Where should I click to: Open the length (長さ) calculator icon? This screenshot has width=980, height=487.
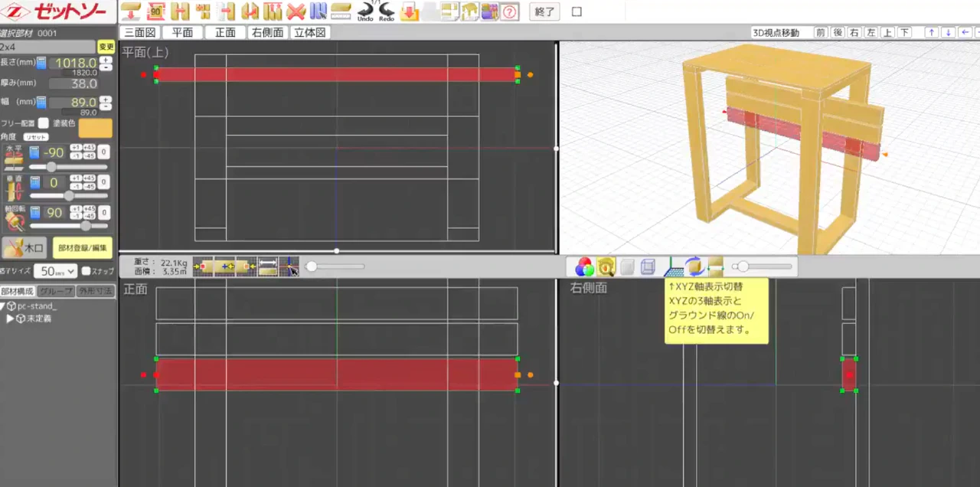click(41, 63)
